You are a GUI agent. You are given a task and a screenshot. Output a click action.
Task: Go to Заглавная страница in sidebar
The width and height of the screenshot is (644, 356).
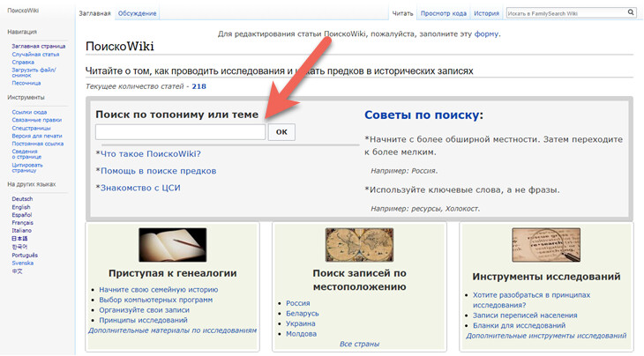(39, 47)
